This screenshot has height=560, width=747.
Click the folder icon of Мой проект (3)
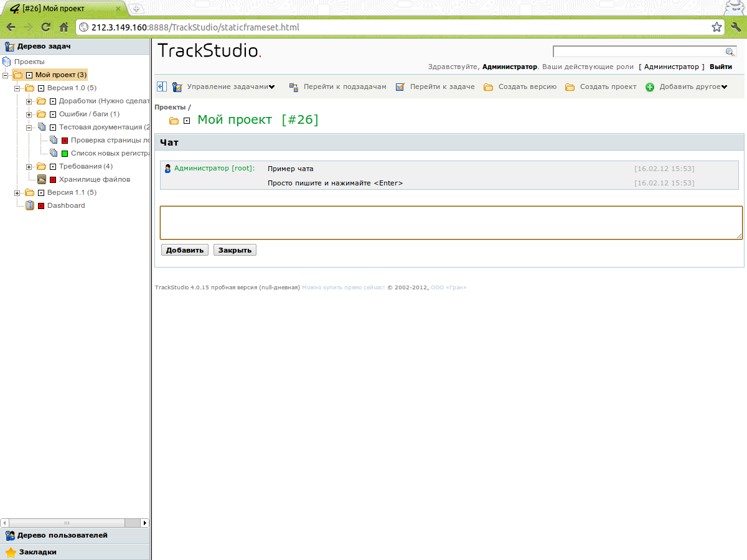(17, 75)
